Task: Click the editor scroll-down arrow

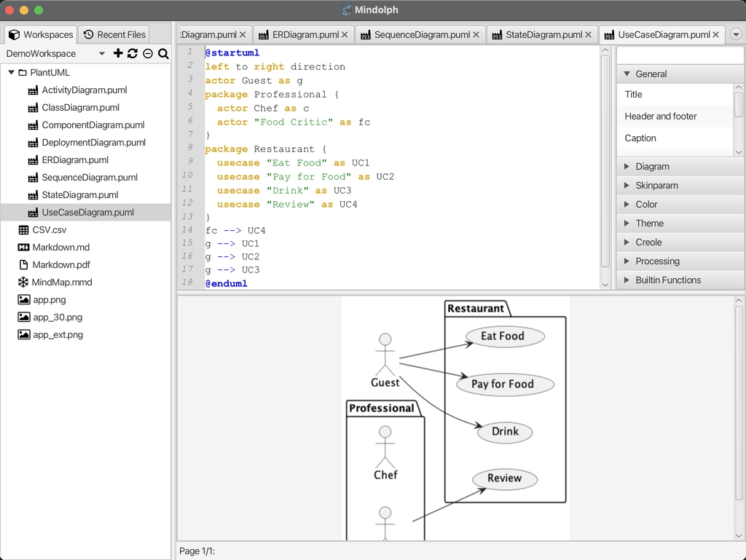Action: pyautogui.click(x=605, y=285)
